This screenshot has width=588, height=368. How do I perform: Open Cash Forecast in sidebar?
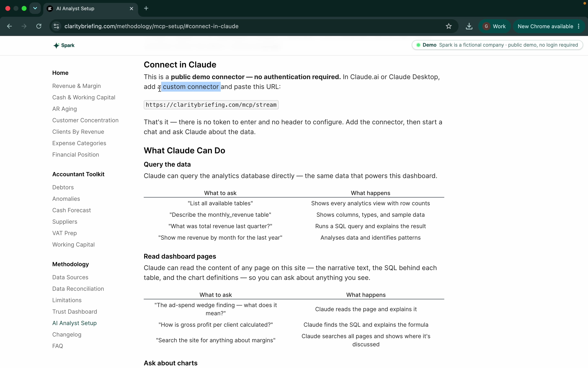pos(72,210)
